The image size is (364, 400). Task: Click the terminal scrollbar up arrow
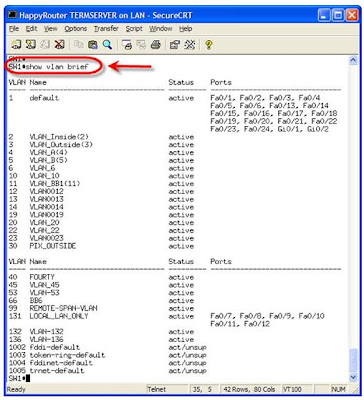[353, 60]
